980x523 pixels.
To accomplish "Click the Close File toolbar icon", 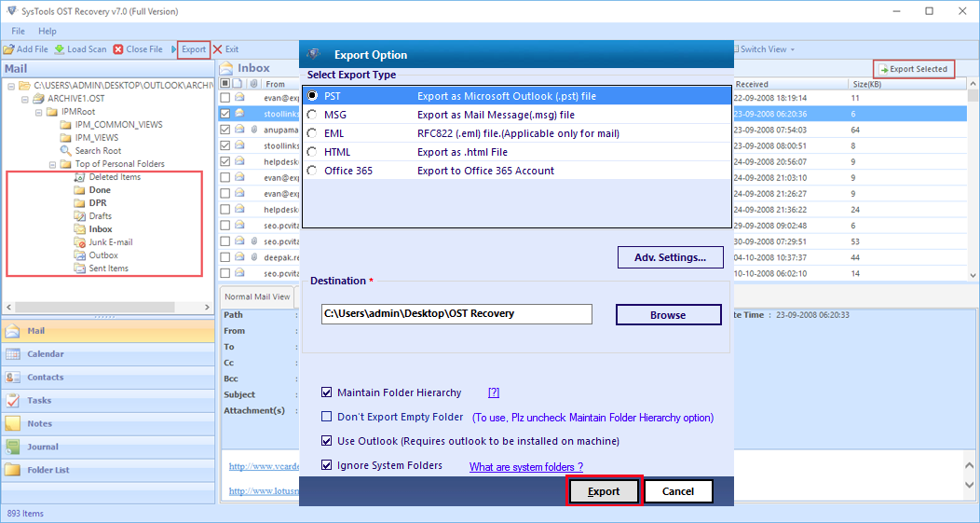I will [x=118, y=49].
